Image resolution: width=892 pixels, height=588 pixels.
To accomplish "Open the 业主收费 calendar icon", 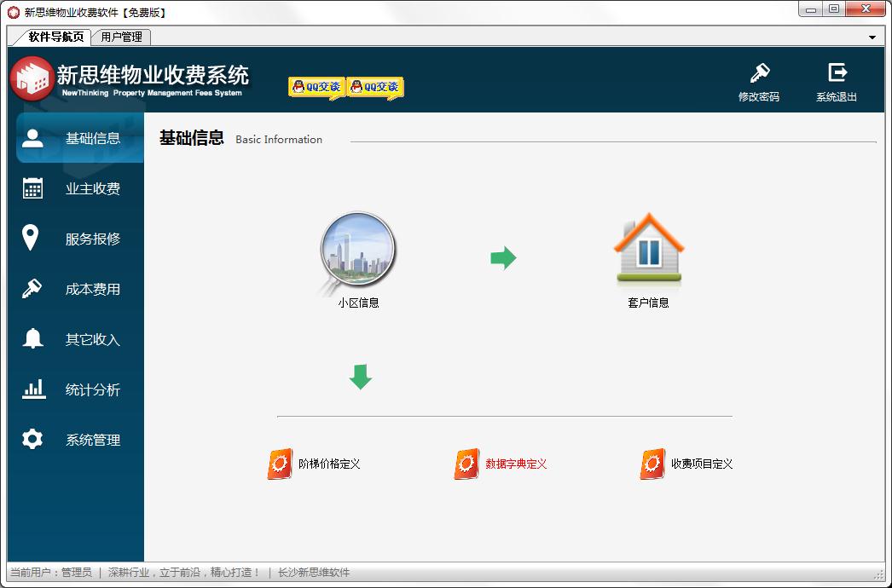I will click(34, 187).
